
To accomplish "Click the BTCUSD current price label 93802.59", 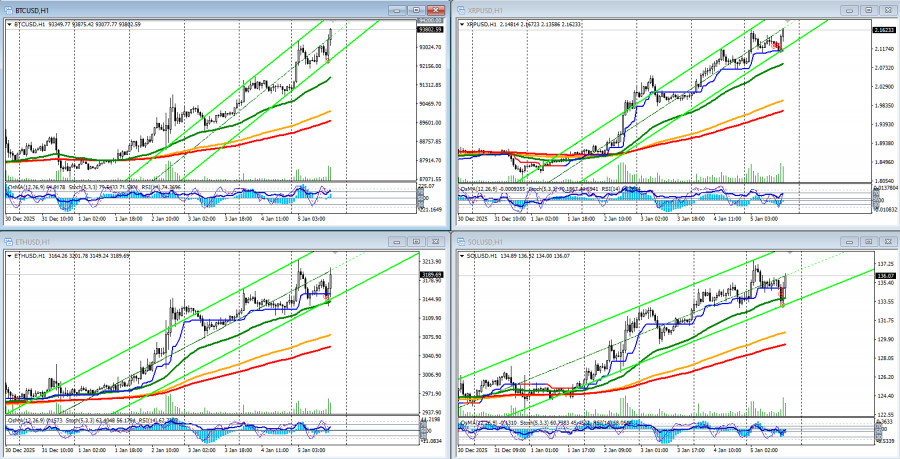I will pos(431,29).
